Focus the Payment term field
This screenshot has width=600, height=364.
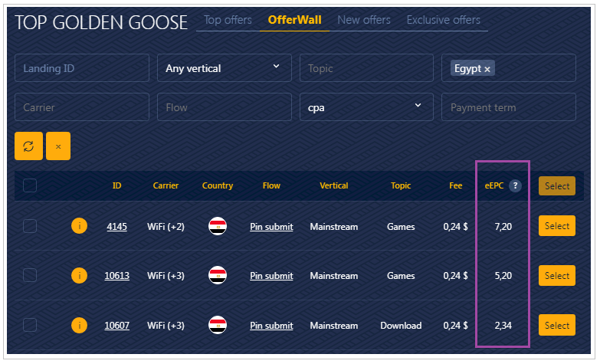(x=509, y=107)
